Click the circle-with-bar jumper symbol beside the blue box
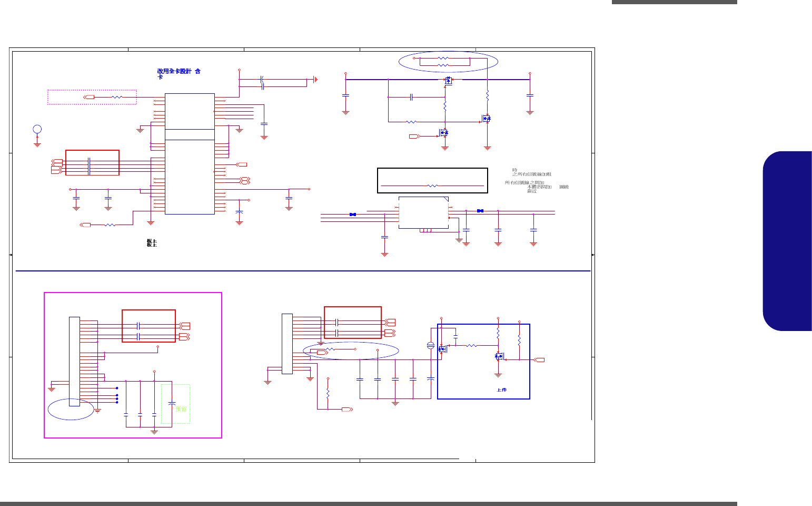812x506 pixels. (431, 346)
